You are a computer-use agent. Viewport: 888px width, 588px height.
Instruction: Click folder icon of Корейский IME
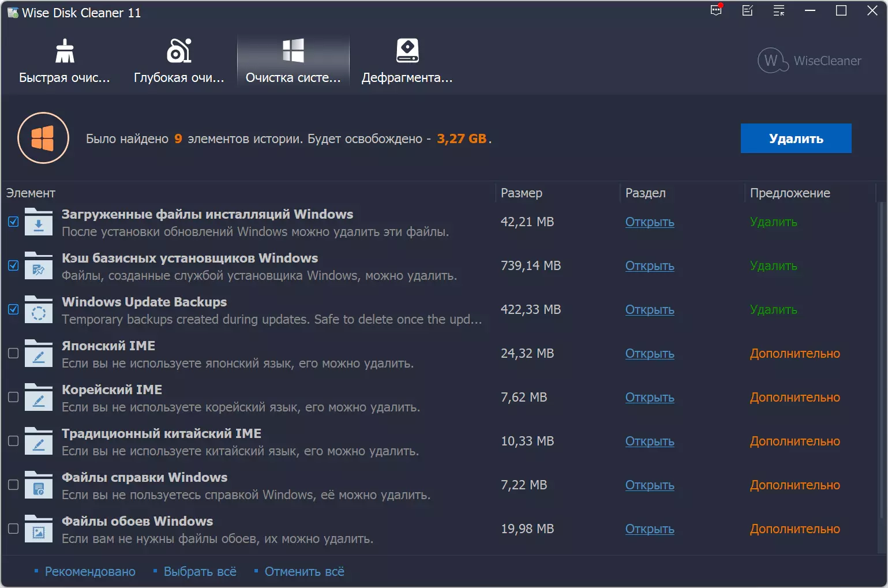39,398
